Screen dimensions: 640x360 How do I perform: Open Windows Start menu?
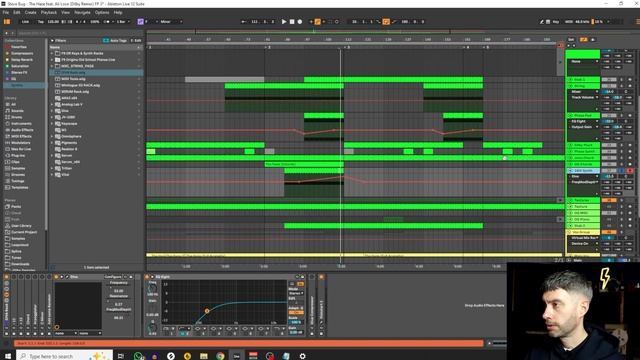tap(7, 356)
